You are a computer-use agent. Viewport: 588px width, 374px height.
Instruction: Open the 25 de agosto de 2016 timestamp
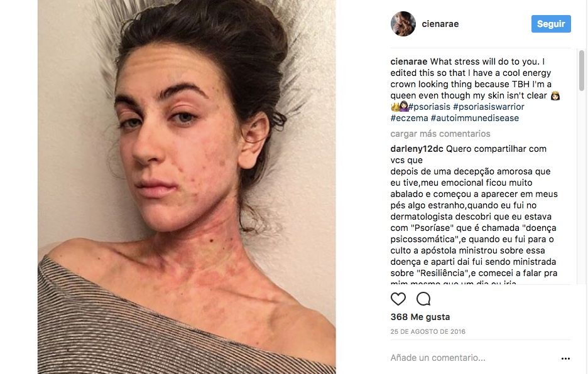coord(428,332)
